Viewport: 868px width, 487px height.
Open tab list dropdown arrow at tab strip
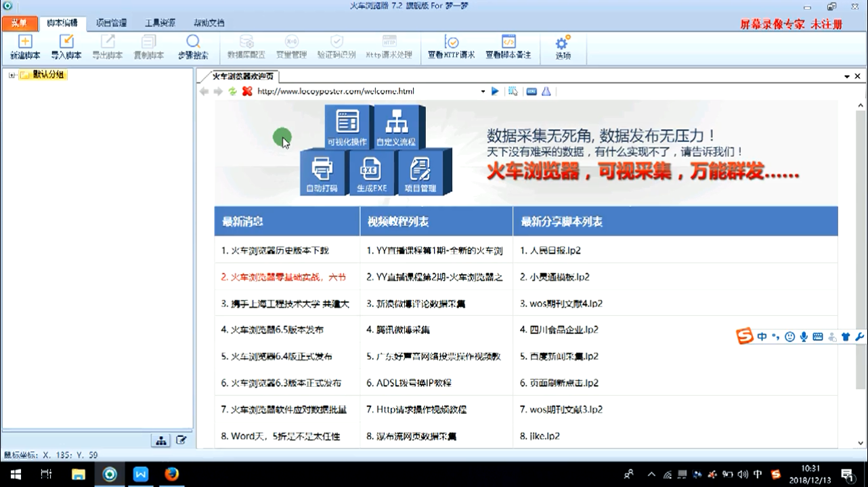pyautogui.click(x=847, y=76)
